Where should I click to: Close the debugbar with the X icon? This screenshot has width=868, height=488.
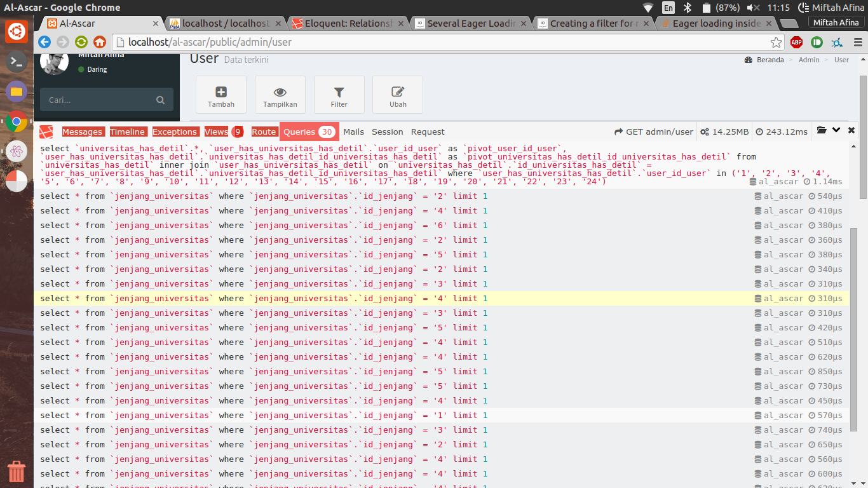pos(851,131)
